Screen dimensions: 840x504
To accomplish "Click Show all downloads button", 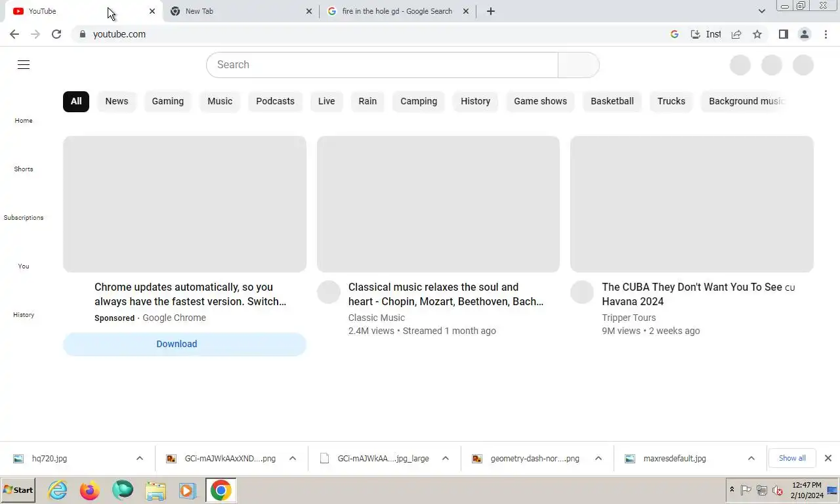I will coord(792,458).
